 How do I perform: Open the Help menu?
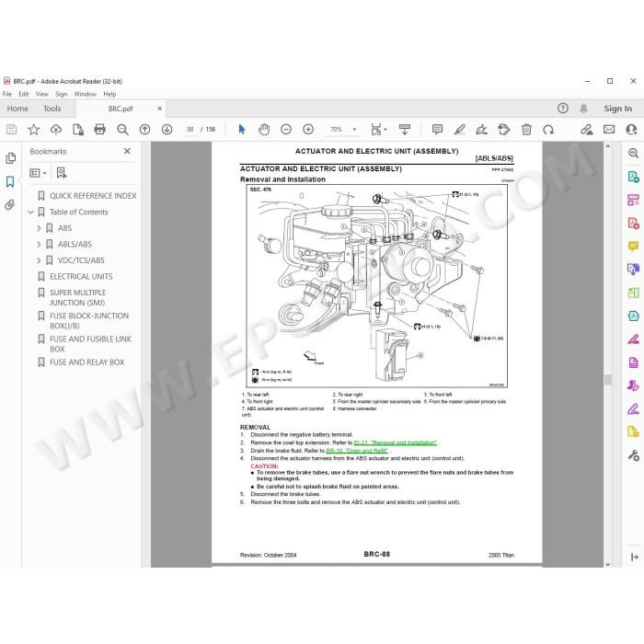tap(109, 94)
